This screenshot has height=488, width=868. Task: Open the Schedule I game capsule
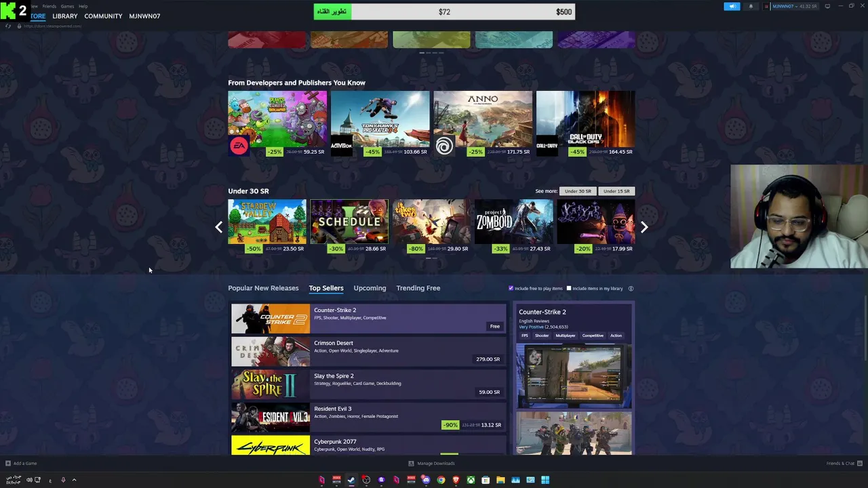[x=349, y=226]
